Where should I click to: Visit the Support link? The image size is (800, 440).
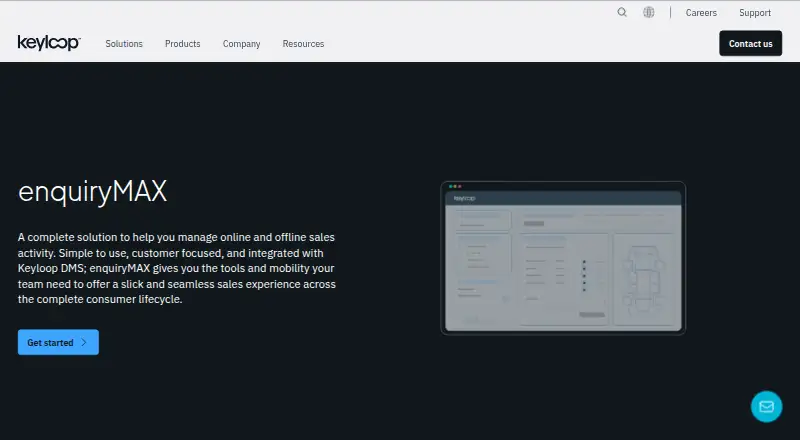(x=755, y=13)
